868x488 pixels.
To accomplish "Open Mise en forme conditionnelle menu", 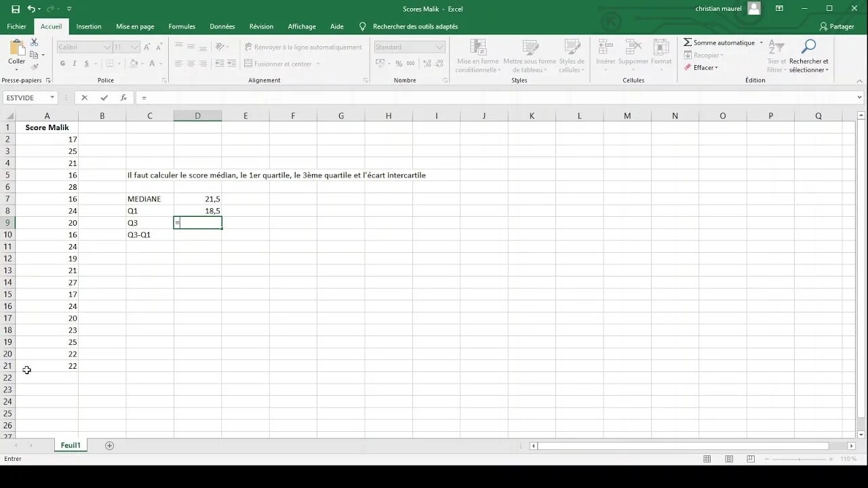I will tap(478, 56).
